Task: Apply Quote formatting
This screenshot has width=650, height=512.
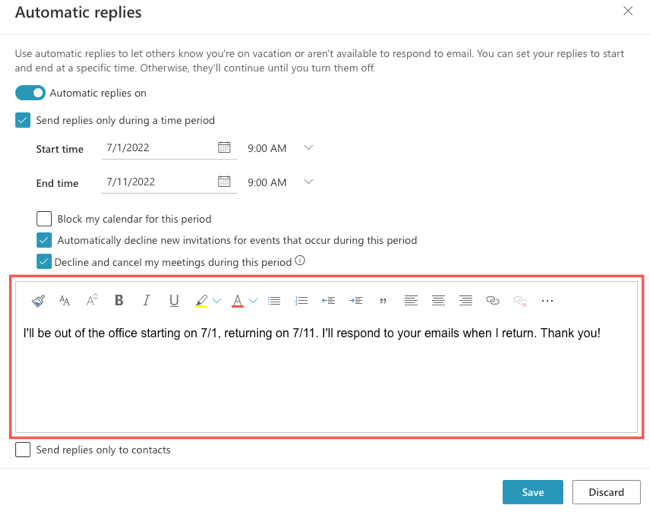Action: [383, 301]
